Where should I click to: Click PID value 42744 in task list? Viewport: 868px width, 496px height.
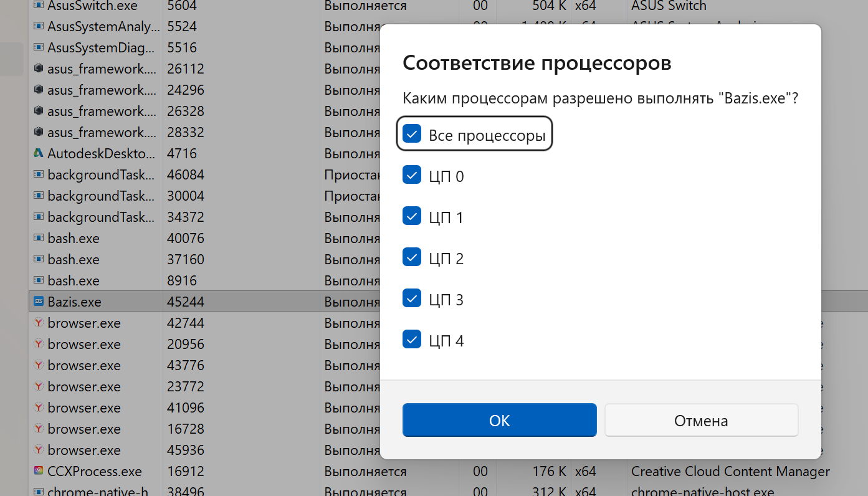point(186,323)
